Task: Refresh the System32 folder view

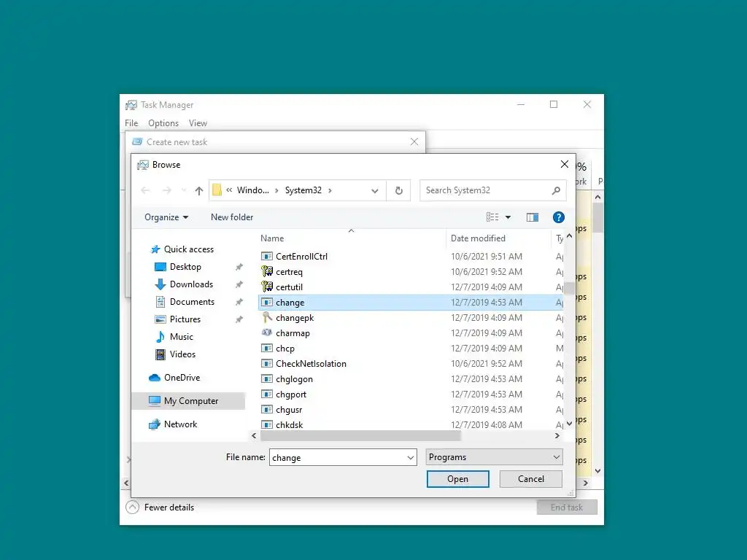Action: tap(399, 191)
